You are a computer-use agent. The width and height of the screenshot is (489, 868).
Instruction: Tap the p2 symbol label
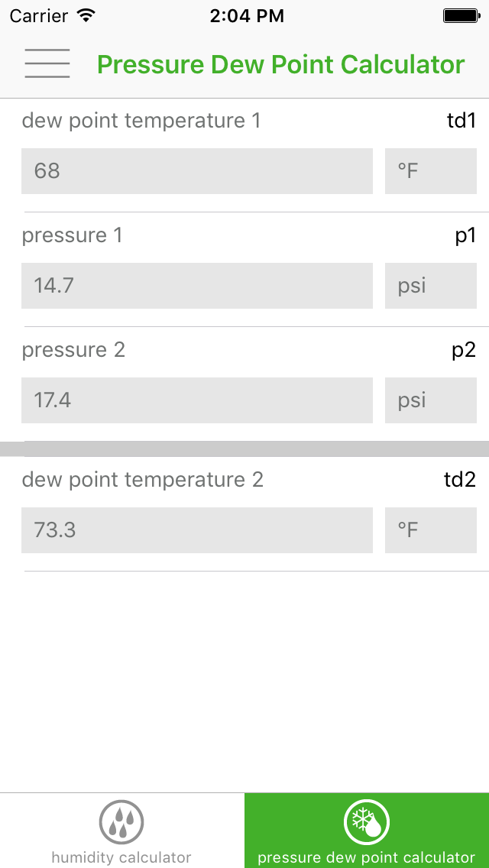pyautogui.click(x=464, y=350)
